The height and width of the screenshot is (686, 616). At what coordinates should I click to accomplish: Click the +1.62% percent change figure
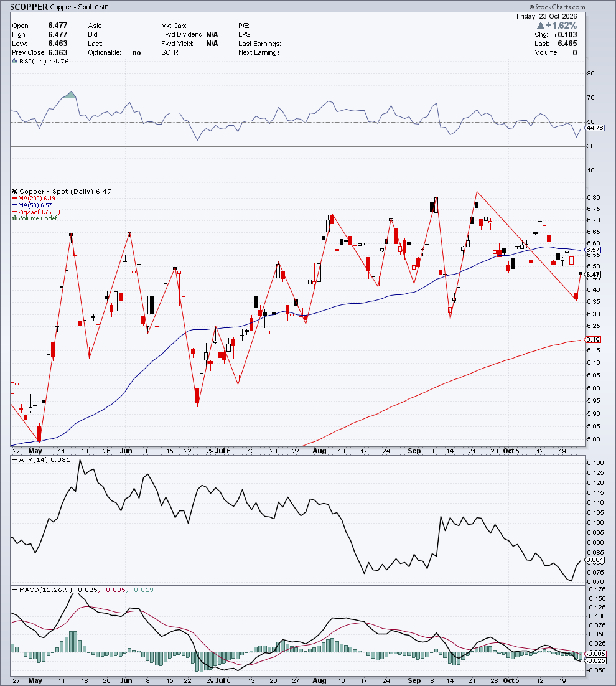click(561, 26)
